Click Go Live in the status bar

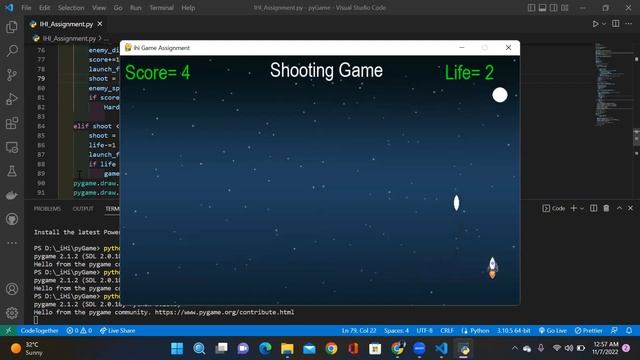(552, 331)
